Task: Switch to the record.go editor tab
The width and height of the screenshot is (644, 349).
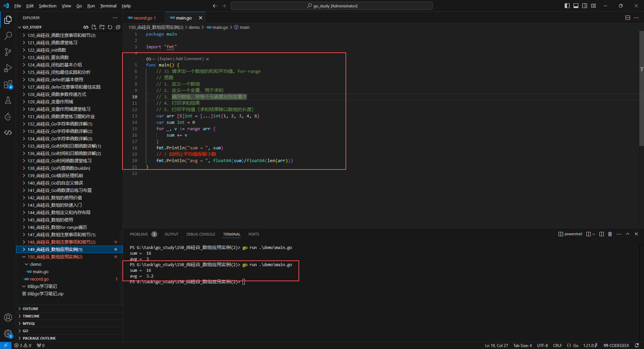Action: pos(144,18)
